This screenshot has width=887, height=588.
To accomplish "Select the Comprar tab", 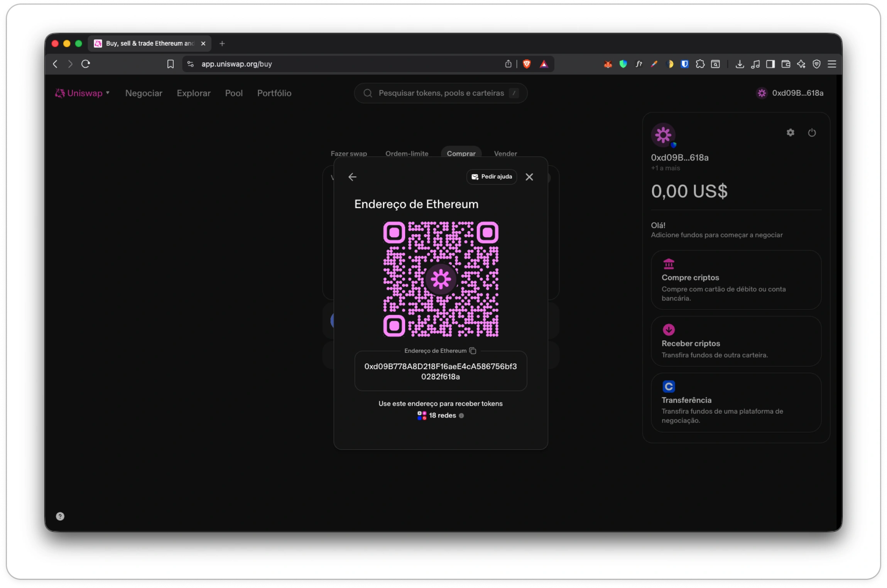I will 461,153.
